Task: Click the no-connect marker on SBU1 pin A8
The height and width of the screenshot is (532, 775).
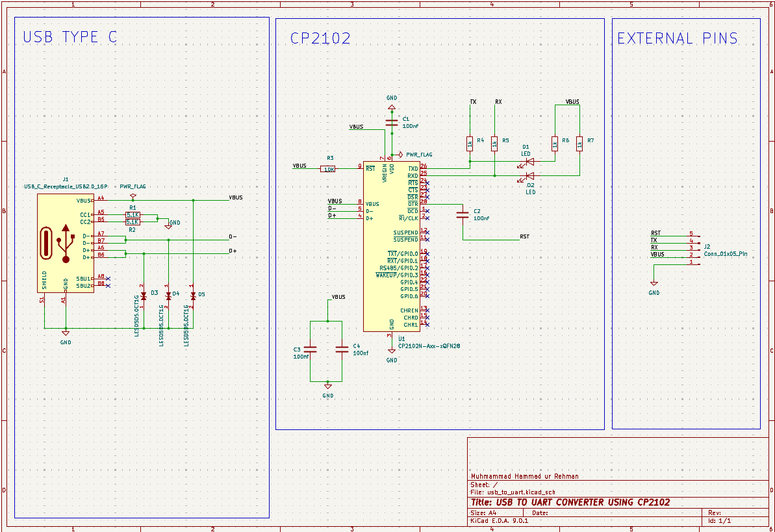Action: pyautogui.click(x=108, y=279)
